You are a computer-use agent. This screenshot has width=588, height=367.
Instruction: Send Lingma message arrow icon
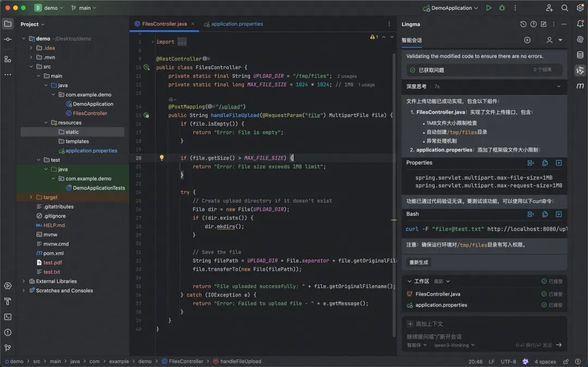pos(559,345)
